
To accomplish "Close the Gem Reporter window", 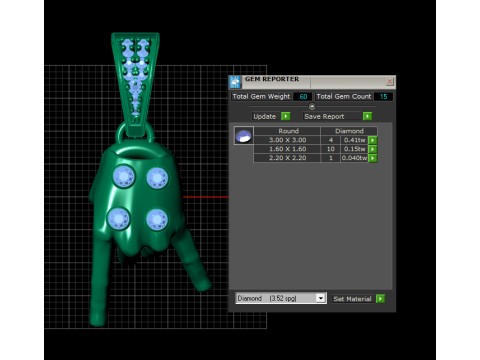I will [389, 81].
